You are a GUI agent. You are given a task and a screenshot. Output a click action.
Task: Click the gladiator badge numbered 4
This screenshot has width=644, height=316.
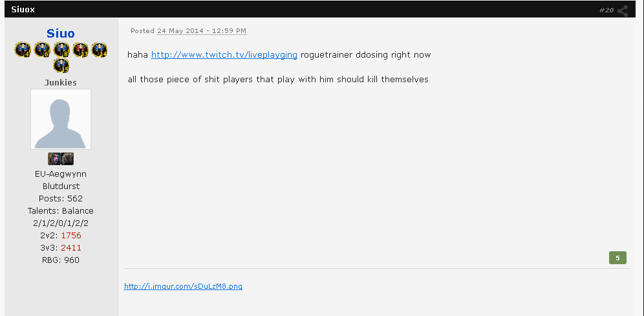tap(23, 50)
